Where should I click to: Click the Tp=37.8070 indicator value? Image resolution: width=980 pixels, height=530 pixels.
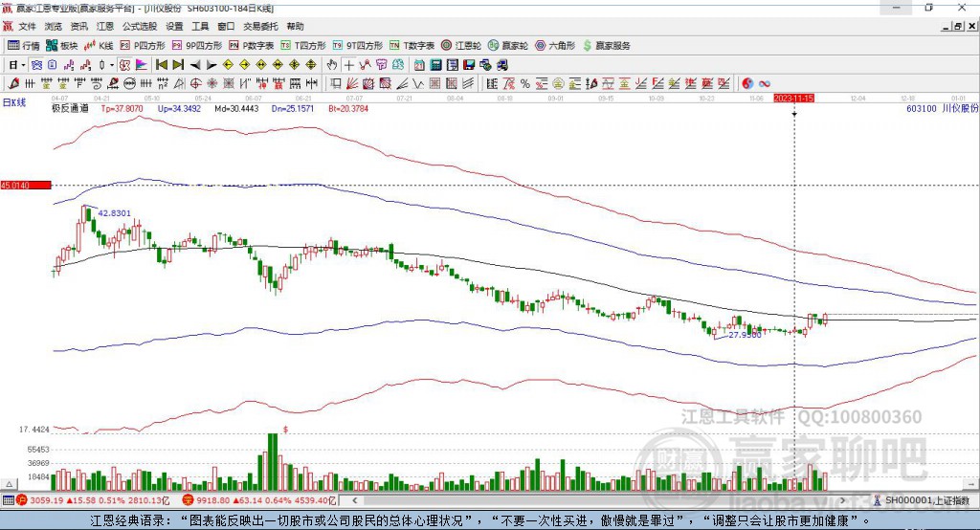coord(122,109)
